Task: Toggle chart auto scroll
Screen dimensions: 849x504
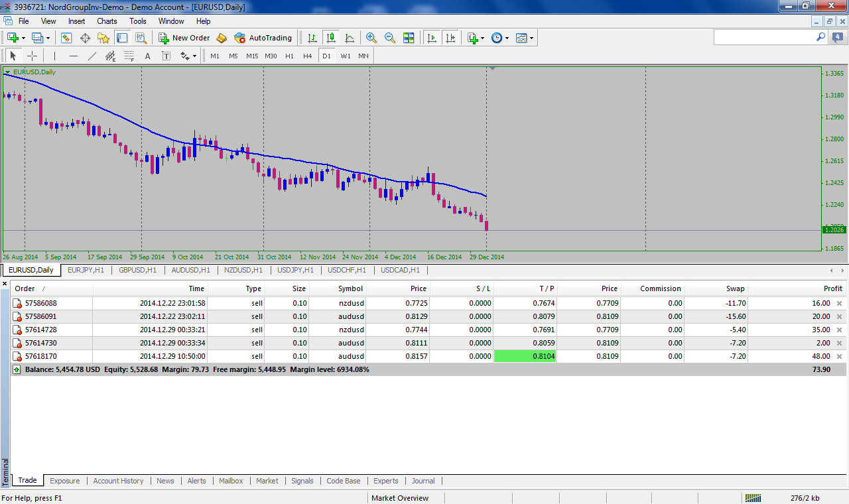Action: coord(432,38)
